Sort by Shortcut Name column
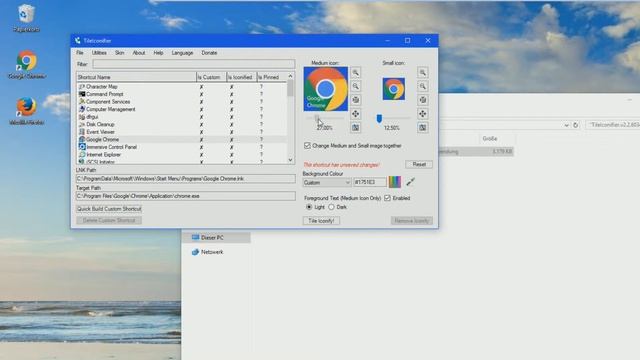640x360 pixels. (x=136, y=77)
